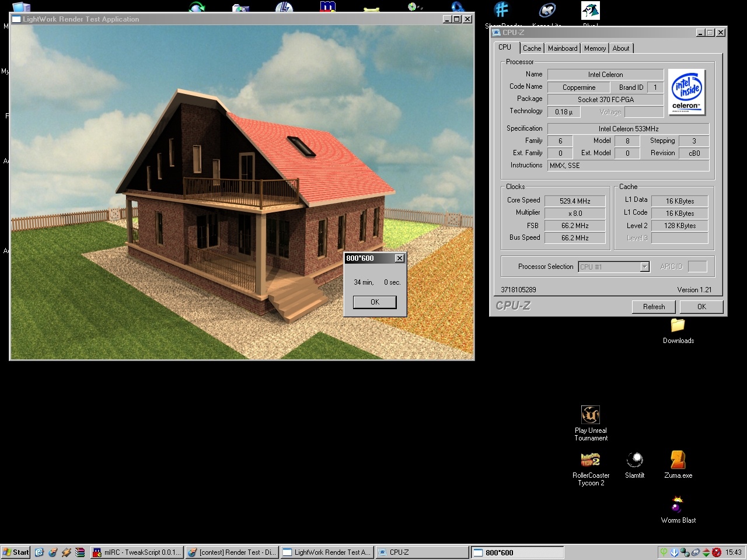Open the Windows Start menu
Viewport: 747px width, 560px height.
[16, 552]
